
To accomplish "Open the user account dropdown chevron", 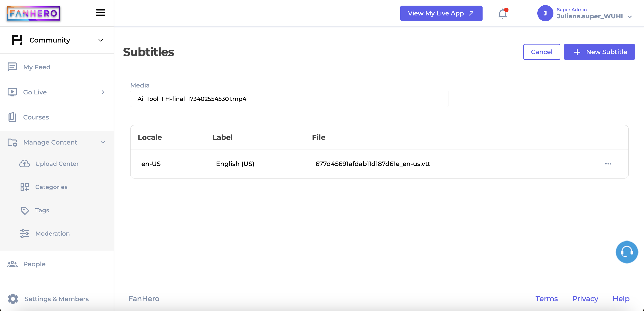I will click(x=630, y=17).
